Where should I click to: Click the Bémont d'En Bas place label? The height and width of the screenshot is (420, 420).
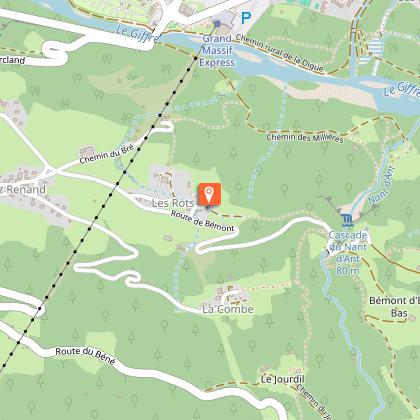pos(395,307)
